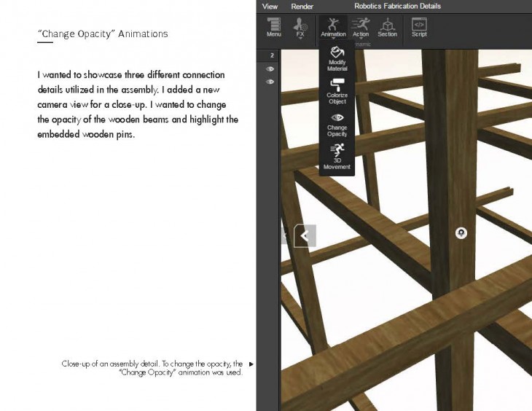532x411 pixels.
Task: Select the Change Opacity animation
Action: (337, 125)
